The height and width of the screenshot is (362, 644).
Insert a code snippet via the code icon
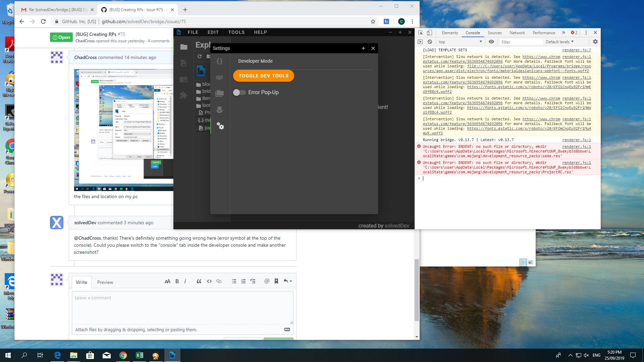209,281
